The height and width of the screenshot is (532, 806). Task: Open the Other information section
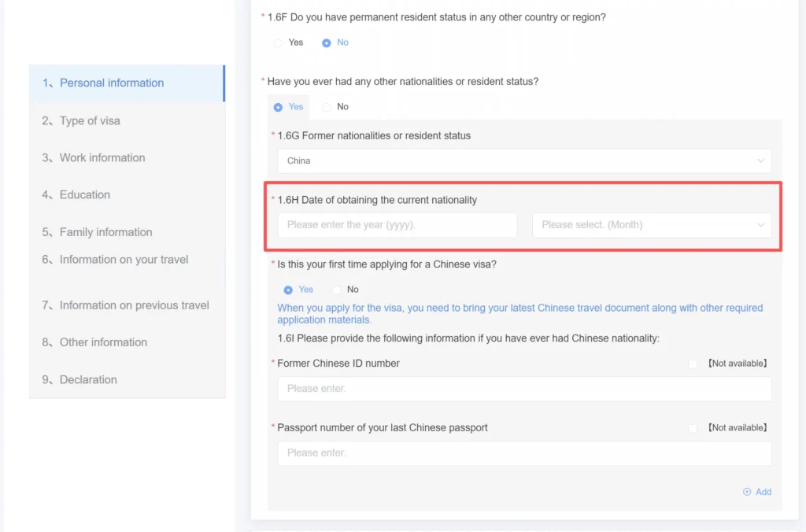[103, 342]
